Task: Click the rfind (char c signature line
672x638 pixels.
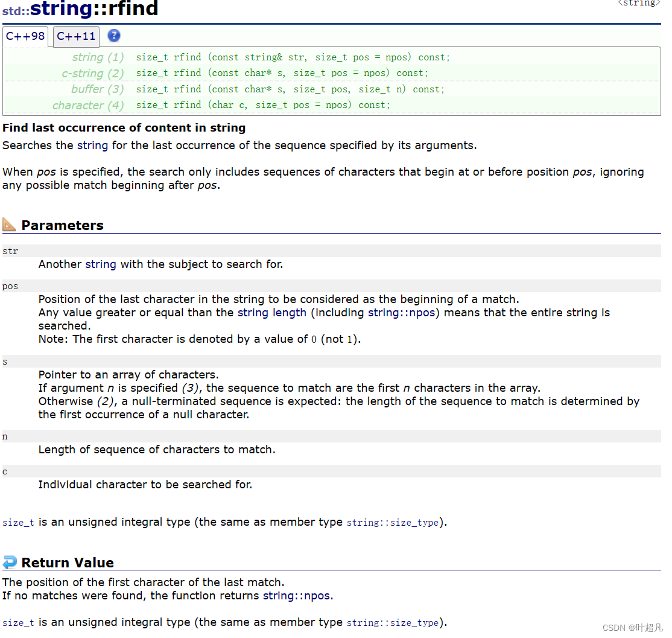Action: point(263,105)
